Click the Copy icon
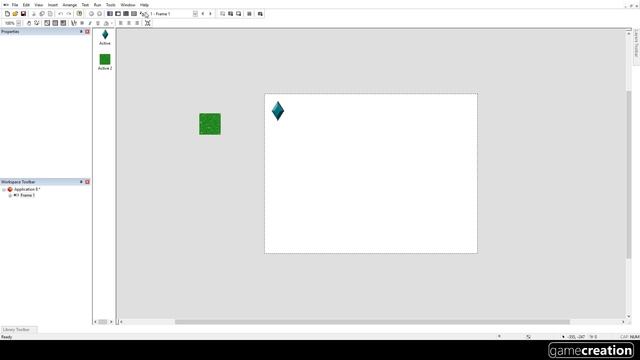This screenshot has width=640, height=360. 42,14
